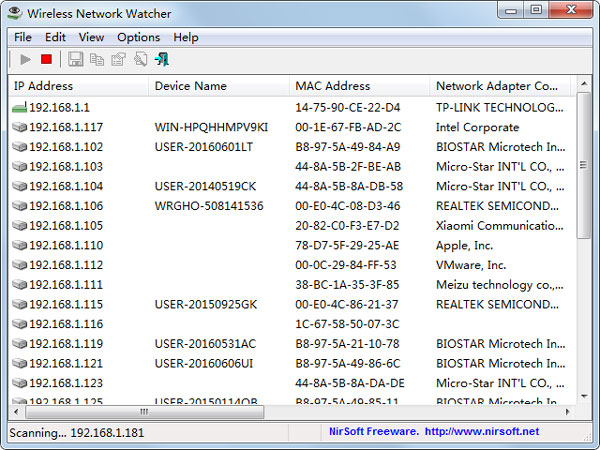Sort by Network Adapter Company column header
The width and height of the screenshot is (600, 450).
pos(500,86)
